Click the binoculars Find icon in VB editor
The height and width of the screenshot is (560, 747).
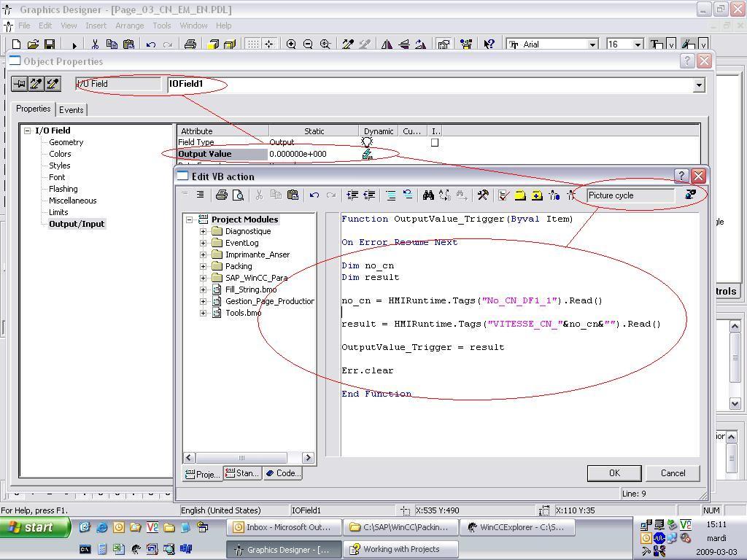[428, 195]
